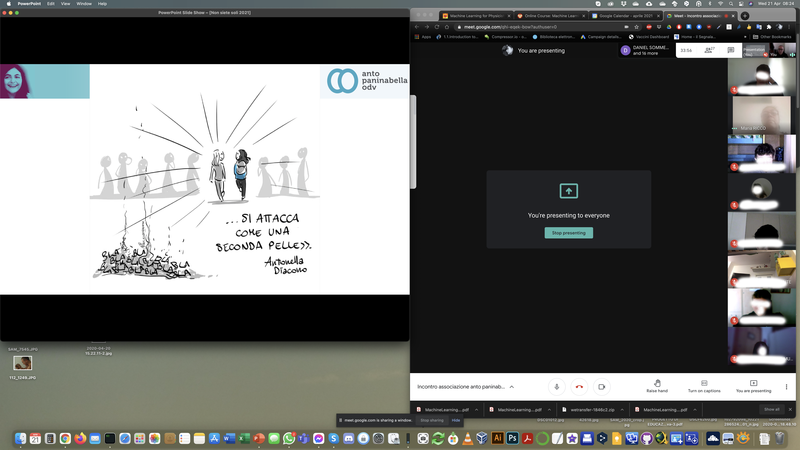The height and width of the screenshot is (450, 800).
Task: Open You are presenting menu
Action: [753, 386]
